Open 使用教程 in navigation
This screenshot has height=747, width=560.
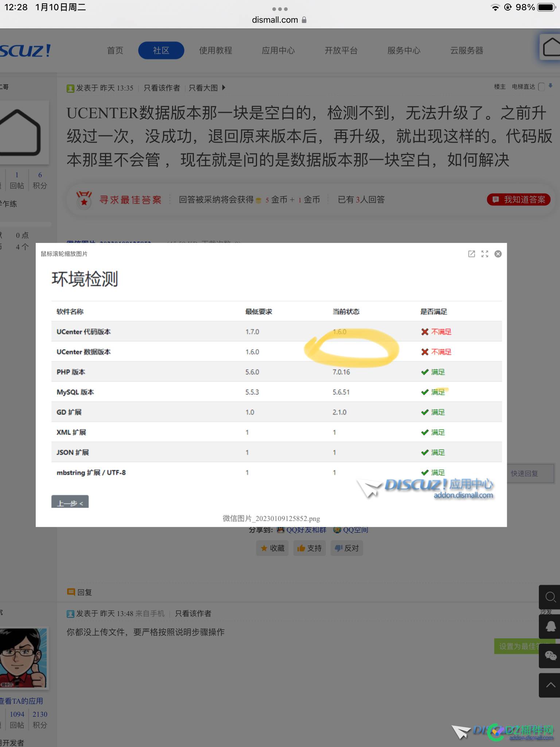(215, 50)
